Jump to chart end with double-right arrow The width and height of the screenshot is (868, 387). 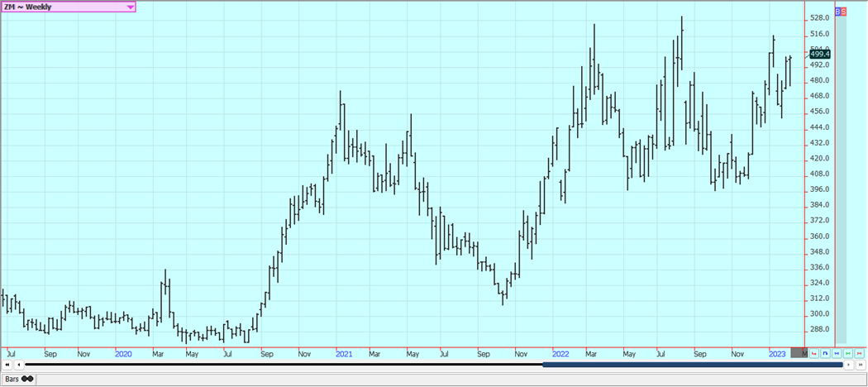[x=861, y=365]
